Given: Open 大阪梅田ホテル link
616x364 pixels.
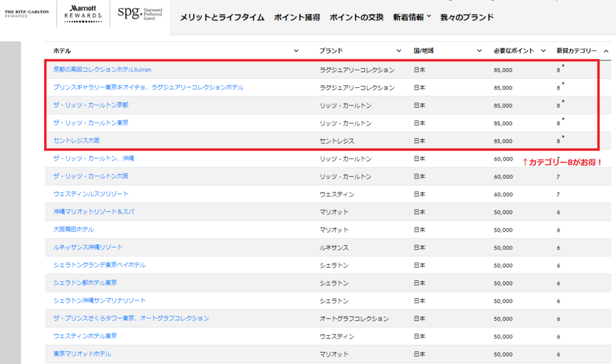Looking at the screenshot, I should pyautogui.click(x=73, y=229).
